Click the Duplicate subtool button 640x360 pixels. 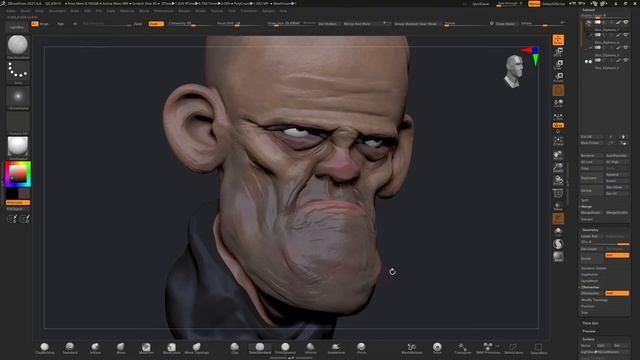(x=591, y=178)
